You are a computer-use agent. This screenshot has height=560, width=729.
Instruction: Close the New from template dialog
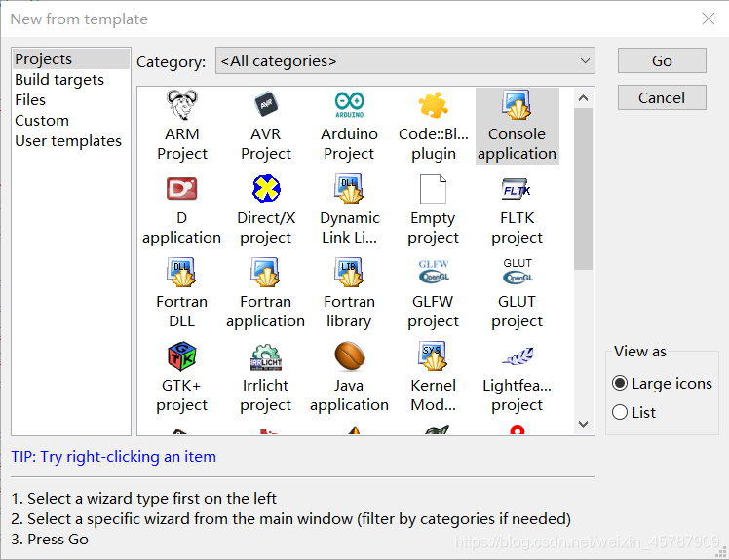point(709,19)
